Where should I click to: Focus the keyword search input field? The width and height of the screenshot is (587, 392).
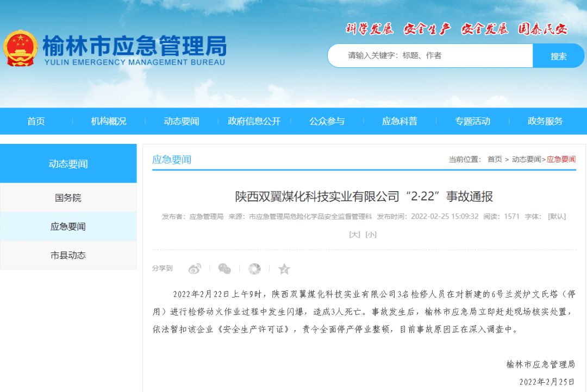coord(430,56)
